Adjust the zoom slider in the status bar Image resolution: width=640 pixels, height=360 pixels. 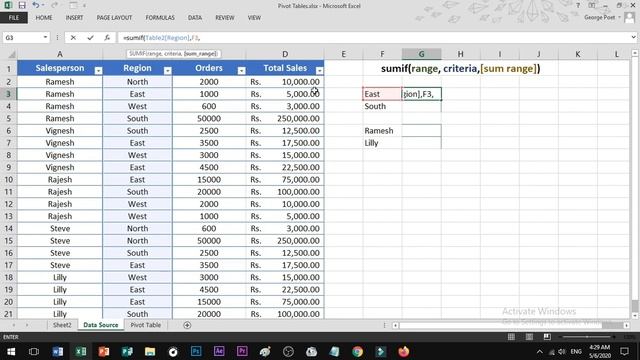click(587, 337)
